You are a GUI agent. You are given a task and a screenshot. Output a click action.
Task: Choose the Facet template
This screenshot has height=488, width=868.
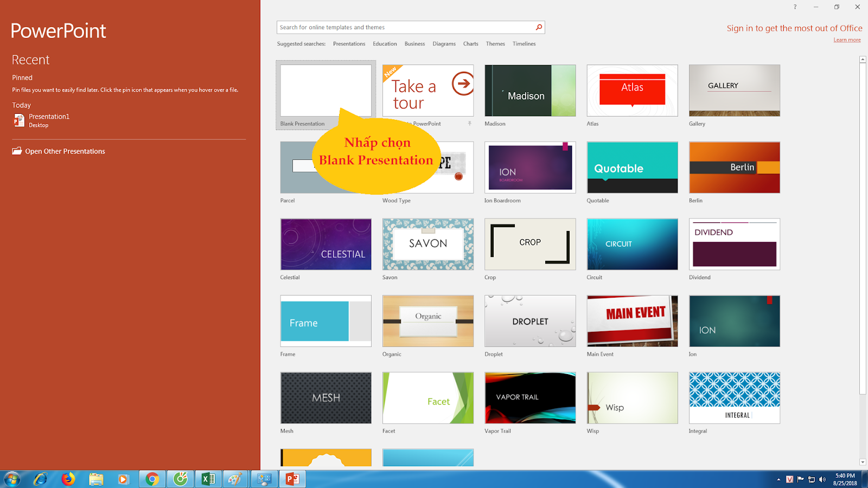pyautogui.click(x=428, y=398)
